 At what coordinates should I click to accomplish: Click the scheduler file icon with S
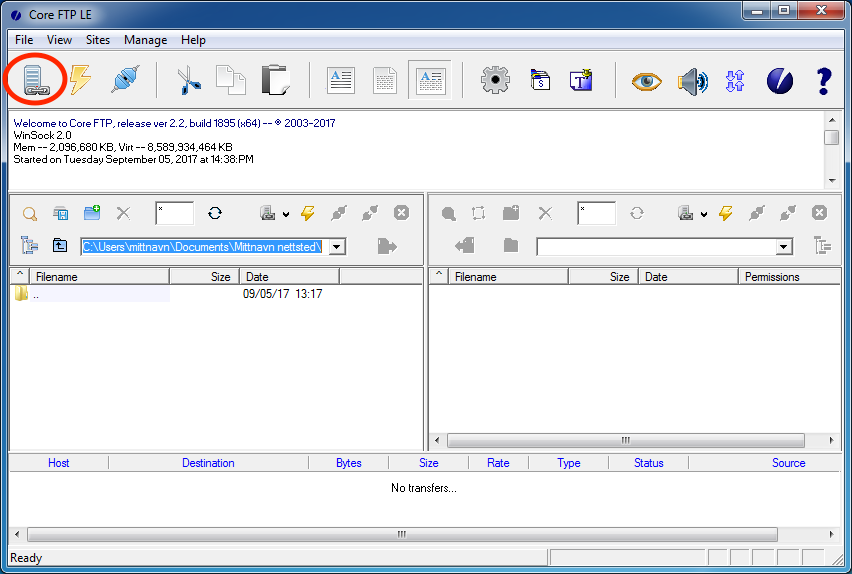(x=540, y=80)
